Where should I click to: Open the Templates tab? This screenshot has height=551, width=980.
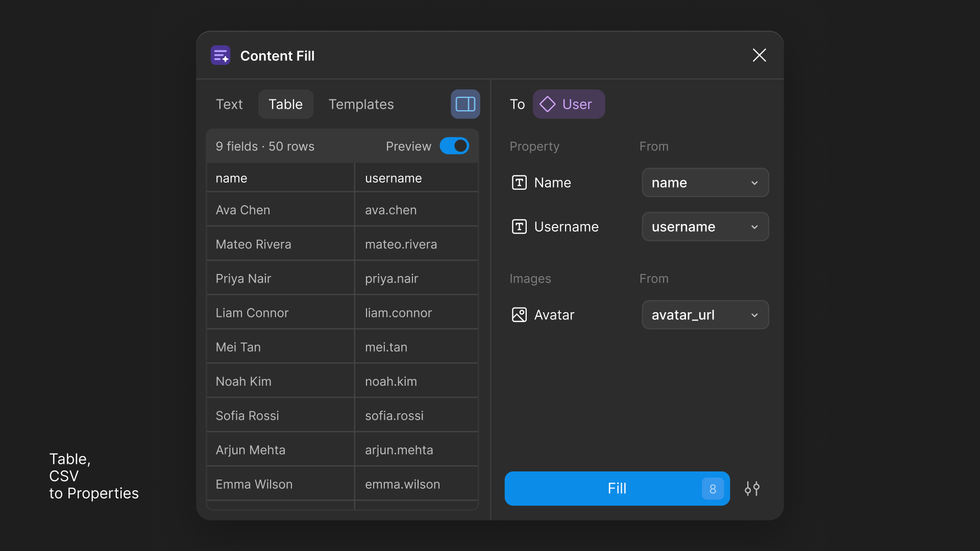[361, 104]
